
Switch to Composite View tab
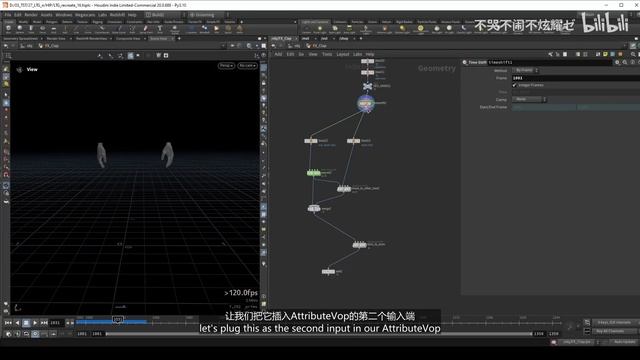coord(128,38)
